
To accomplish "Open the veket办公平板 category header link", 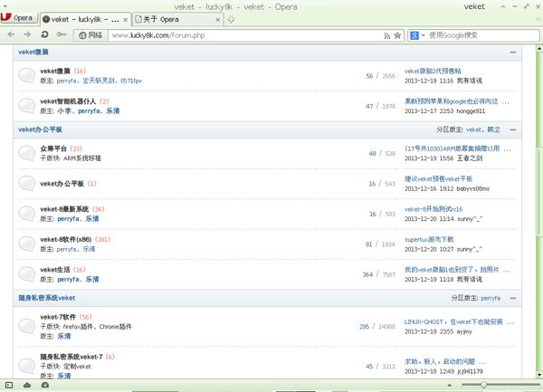I will coord(40,129).
